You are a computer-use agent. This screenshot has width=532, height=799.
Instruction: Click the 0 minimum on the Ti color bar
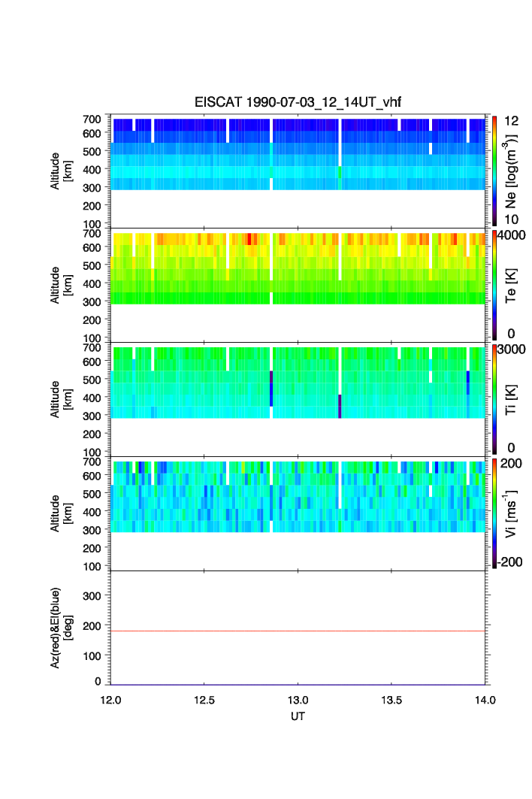511,448
